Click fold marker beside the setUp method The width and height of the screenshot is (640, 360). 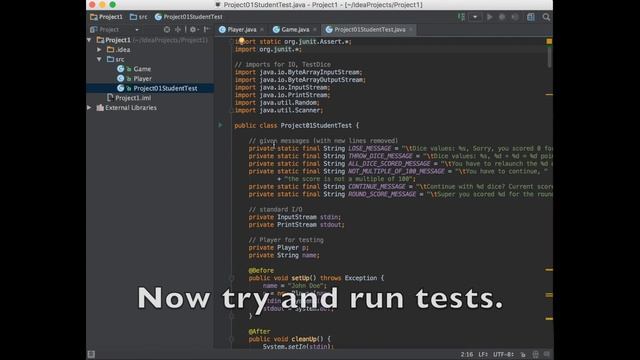(x=231, y=278)
